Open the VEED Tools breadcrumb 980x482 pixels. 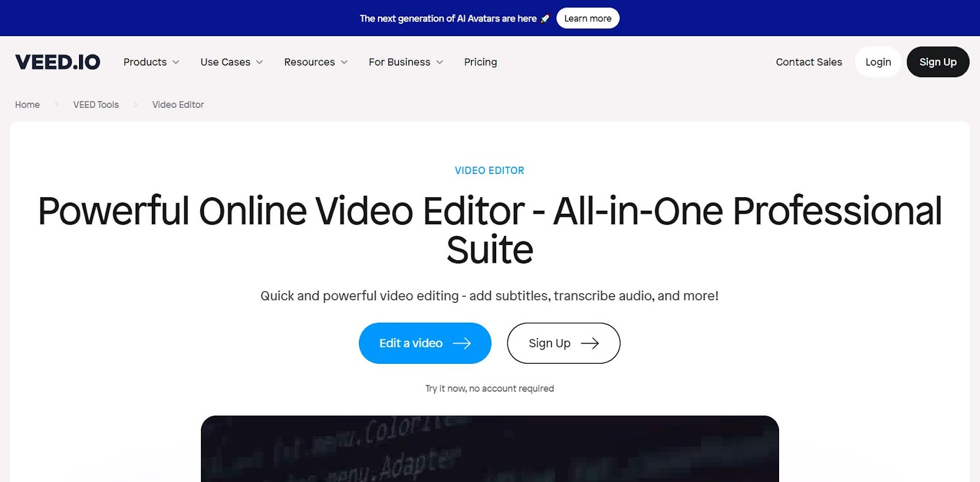tap(96, 105)
